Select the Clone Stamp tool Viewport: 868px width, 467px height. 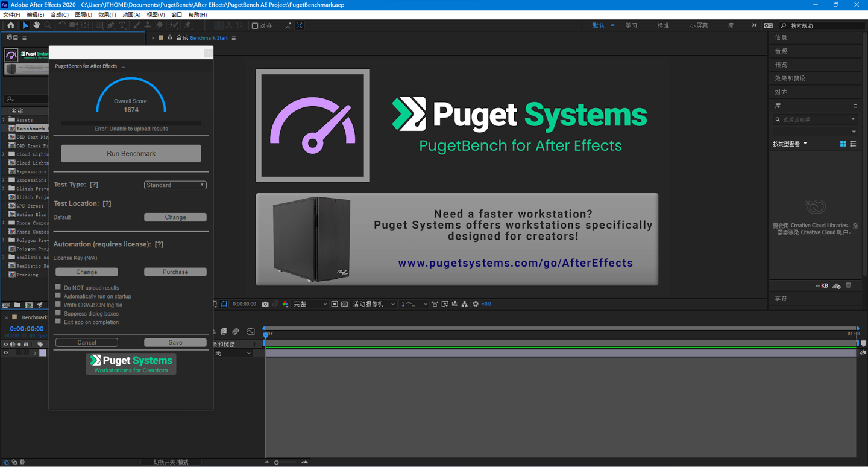148,25
